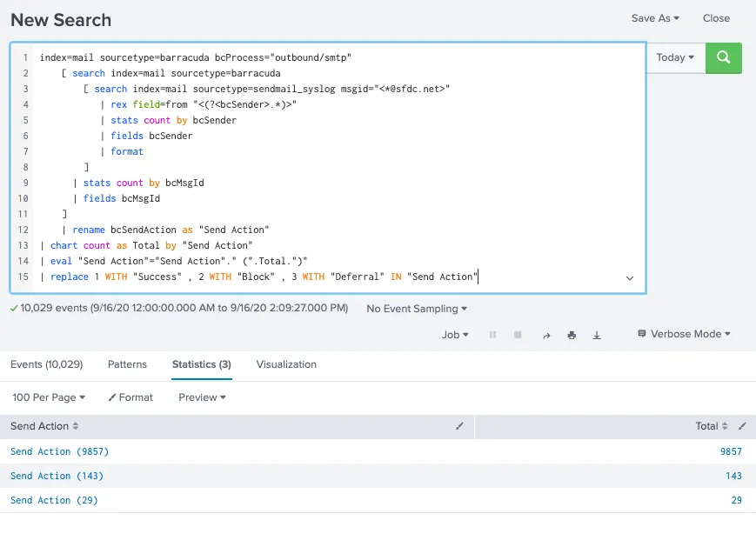Image resolution: width=756 pixels, height=547 pixels.
Task: Open No Event Sampling dropdown
Action: (417, 309)
